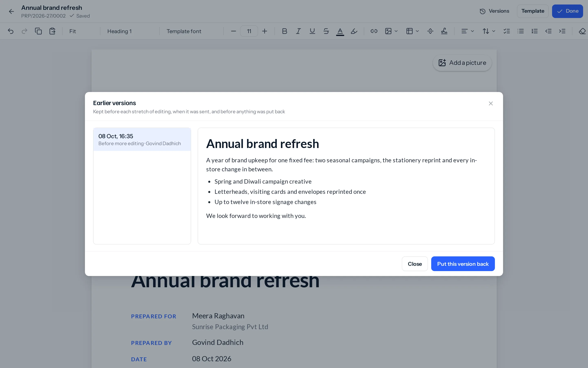Toggle italic formatting
Viewport: 588px width, 368px height.
(298, 31)
